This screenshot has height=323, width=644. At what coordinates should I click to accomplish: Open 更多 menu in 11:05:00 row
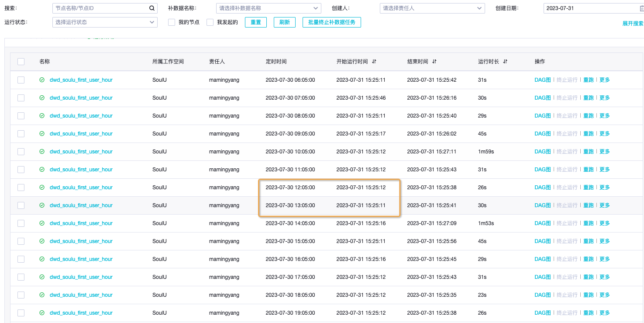[x=605, y=170]
